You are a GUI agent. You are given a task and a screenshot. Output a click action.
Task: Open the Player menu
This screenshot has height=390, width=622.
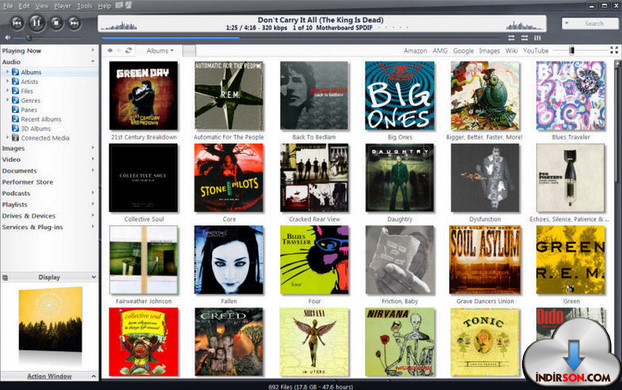click(62, 6)
